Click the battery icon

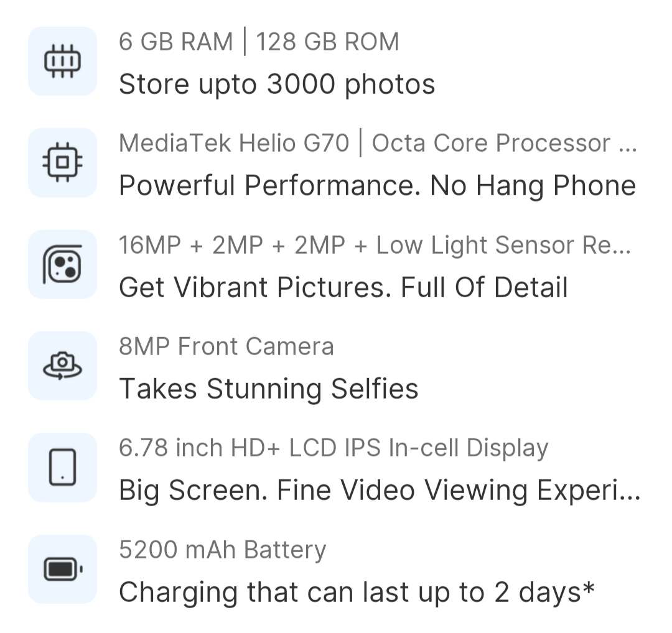(62, 568)
